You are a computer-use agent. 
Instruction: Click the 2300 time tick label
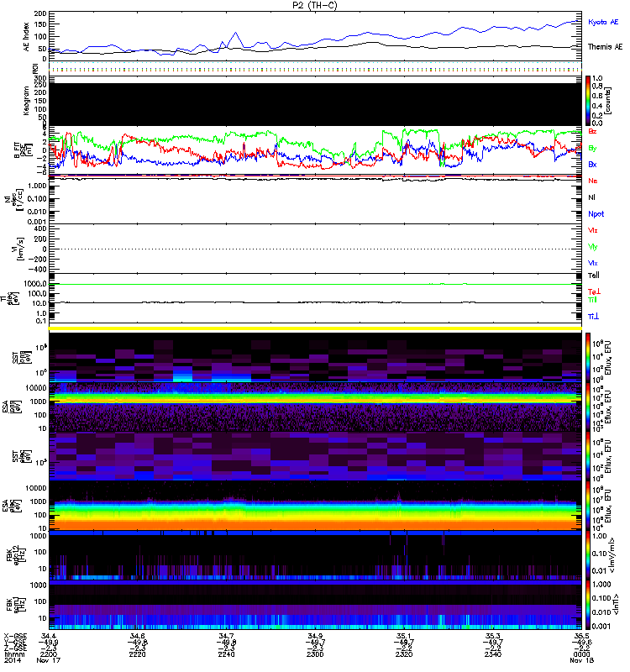click(x=315, y=654)
